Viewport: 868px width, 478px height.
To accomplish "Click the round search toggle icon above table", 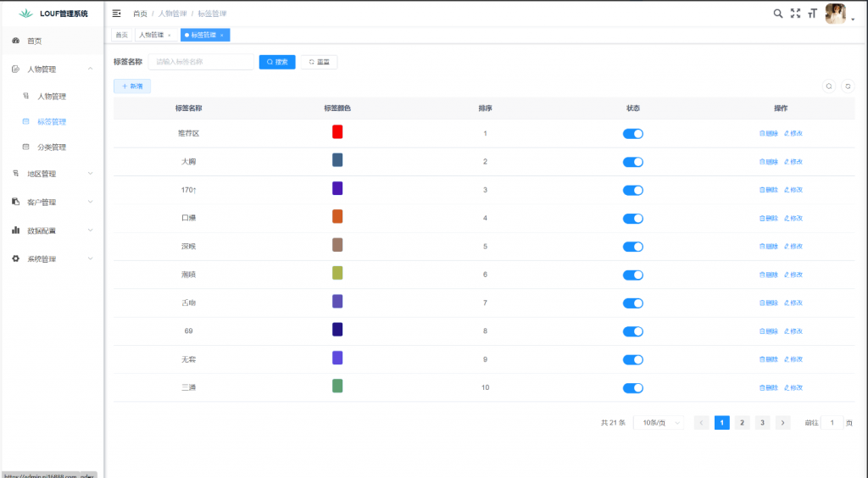I will coord(829,86).
